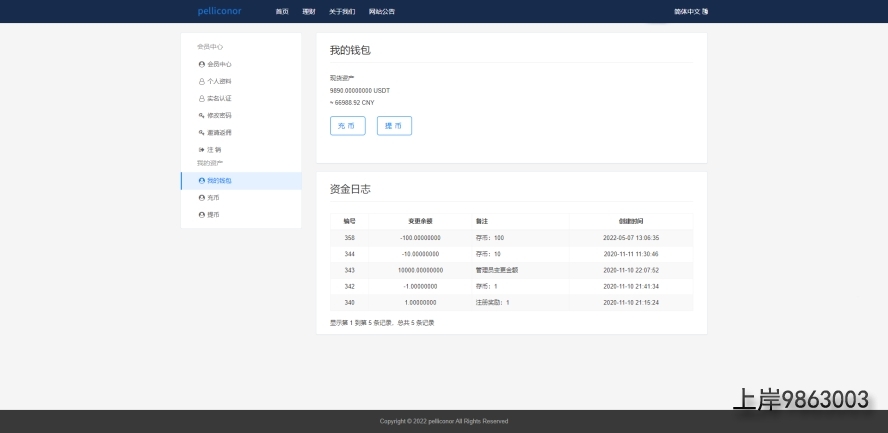Open the 简体中文 language dropdown

(691, 11)
